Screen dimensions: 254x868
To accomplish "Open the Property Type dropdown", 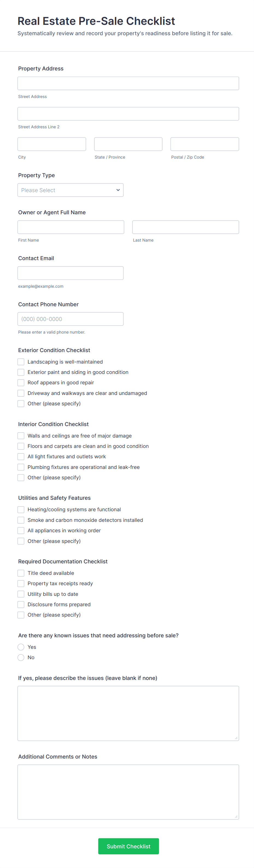I will (70, 190).
